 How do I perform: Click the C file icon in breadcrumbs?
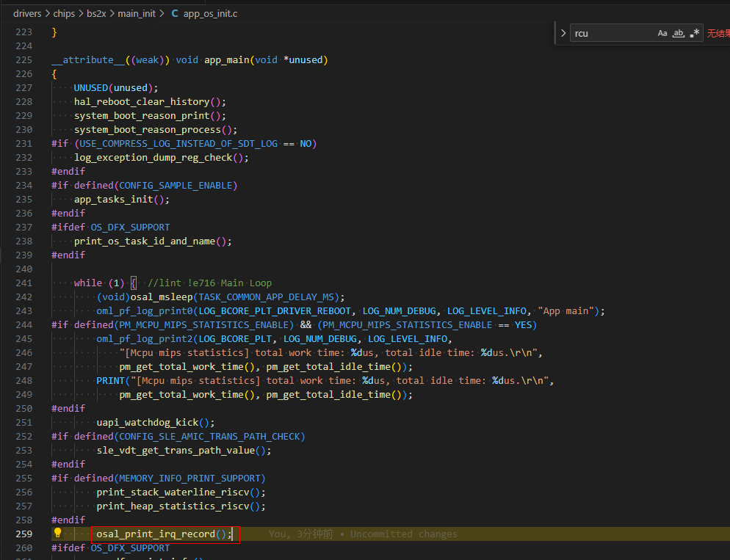pyautogui.click(x=175, y=13)
